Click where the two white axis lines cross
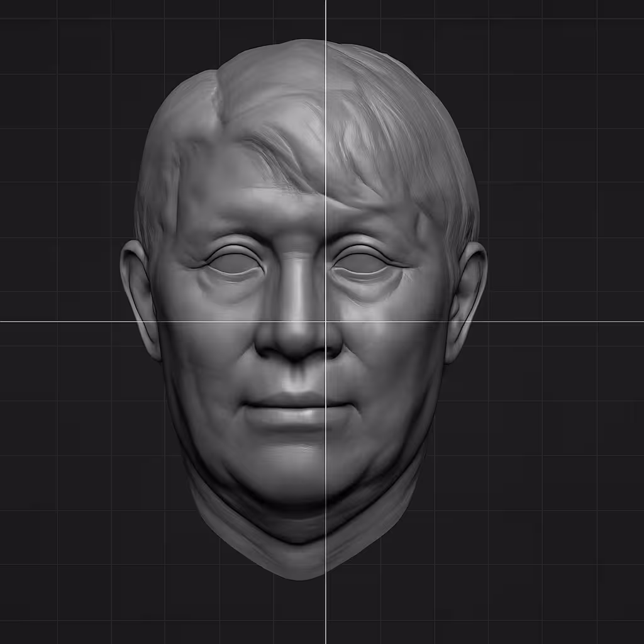 (326, 321)
